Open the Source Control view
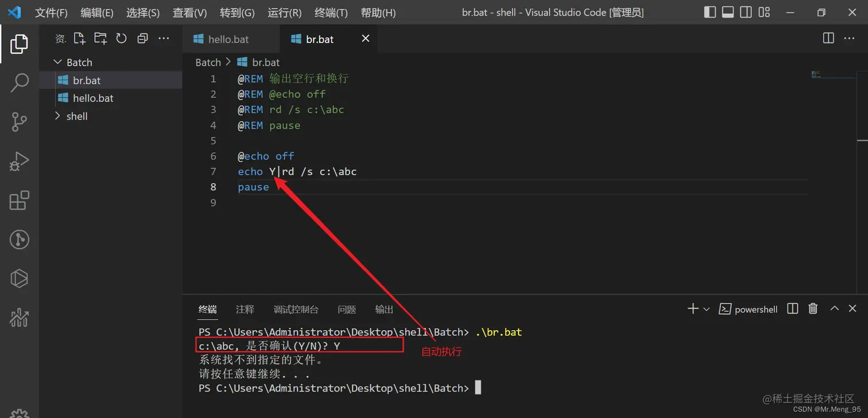This screenshot has width=868, height=418. pyautogui.click(x=20, y=122)
